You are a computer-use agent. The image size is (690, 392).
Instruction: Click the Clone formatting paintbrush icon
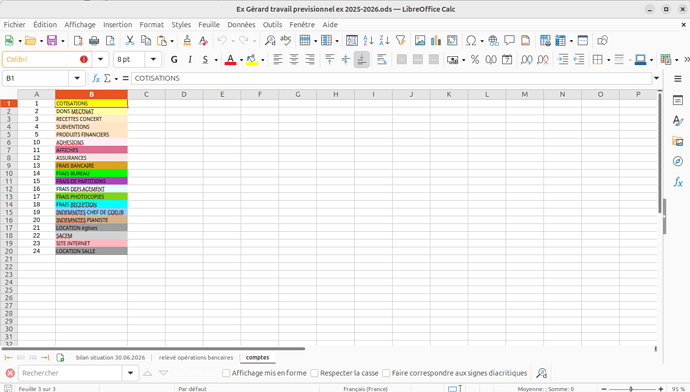click(187, 40)
